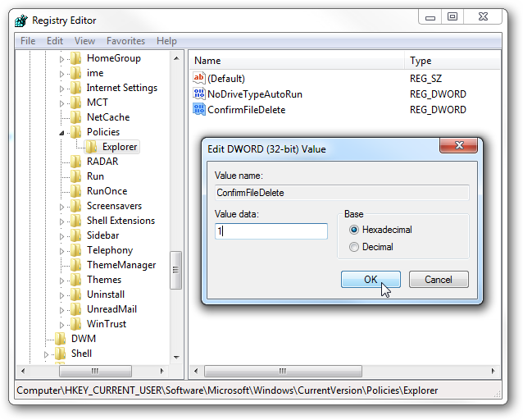
Task: Click the Run folder icon
Action: (76, 176)
